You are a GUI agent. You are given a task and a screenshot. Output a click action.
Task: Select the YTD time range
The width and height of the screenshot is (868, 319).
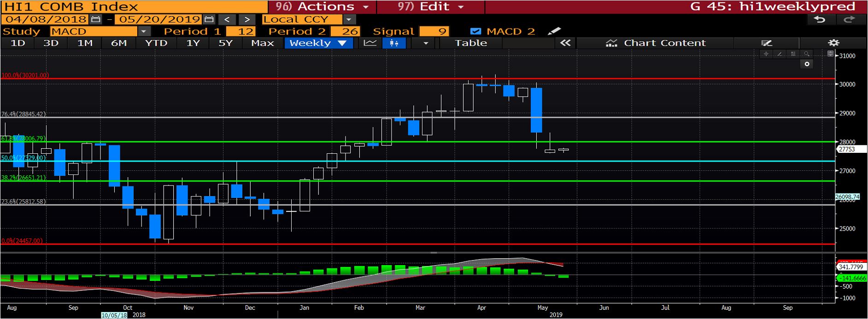156,43
